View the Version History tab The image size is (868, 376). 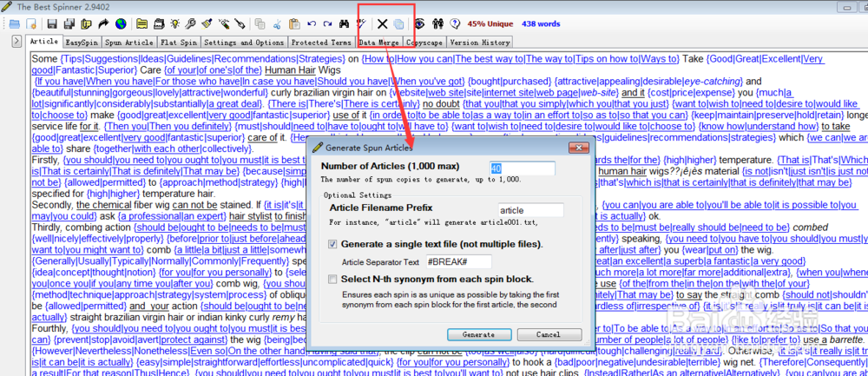[x=479, y=42]
